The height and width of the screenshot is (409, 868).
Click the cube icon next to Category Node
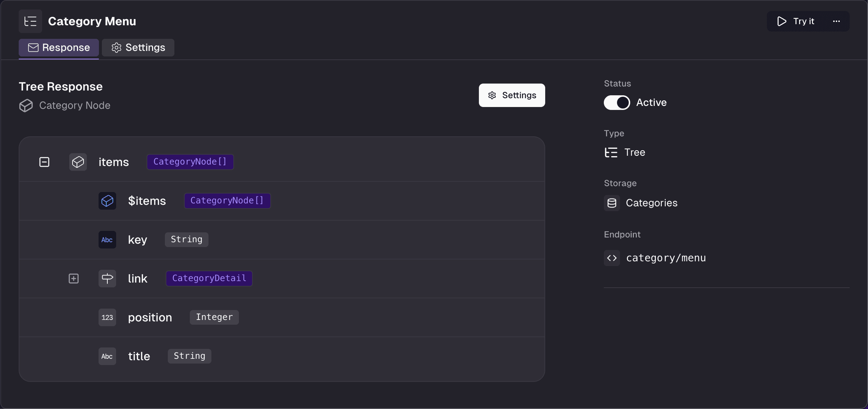[x=26, y=106]
